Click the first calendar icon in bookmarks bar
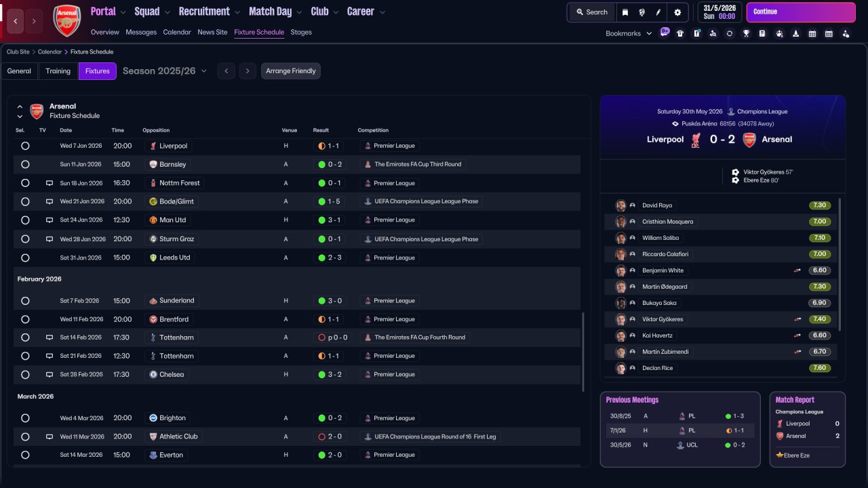Viewport: 868px width, 488px height. 812,33
